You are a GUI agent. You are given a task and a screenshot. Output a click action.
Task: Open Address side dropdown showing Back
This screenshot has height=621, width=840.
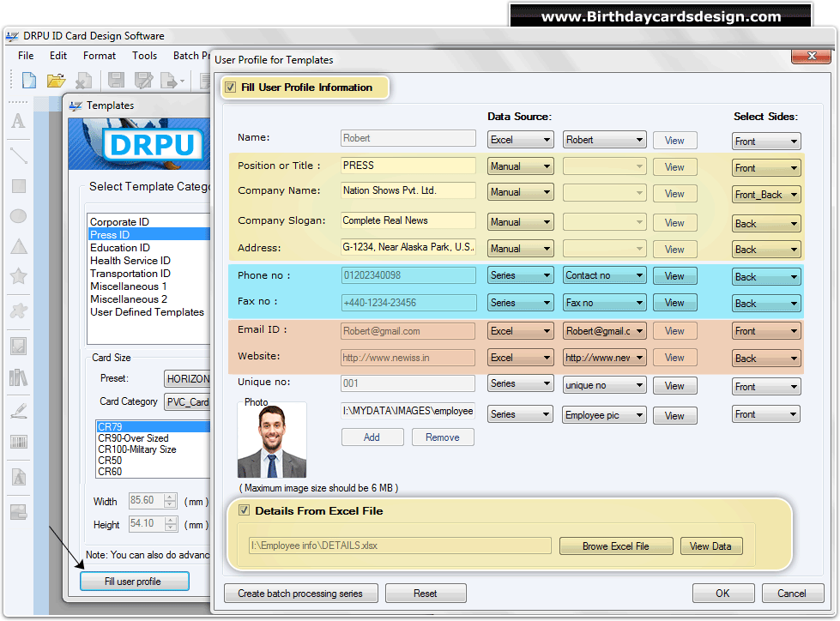[766, 250]
